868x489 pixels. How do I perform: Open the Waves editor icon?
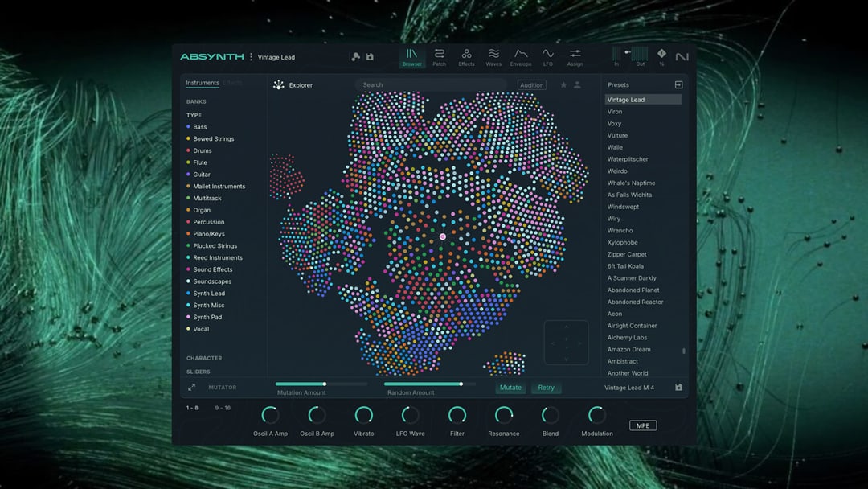(x=493, y=56)
